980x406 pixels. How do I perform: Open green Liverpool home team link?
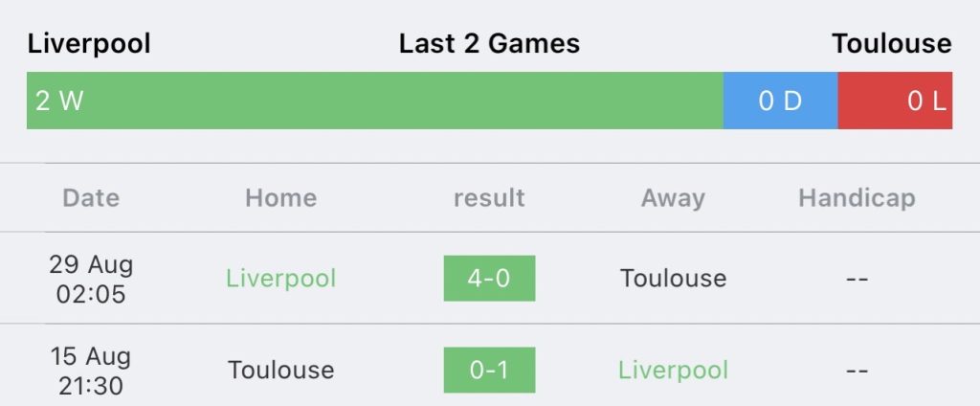pyautogui.click(x=280, y=279)
